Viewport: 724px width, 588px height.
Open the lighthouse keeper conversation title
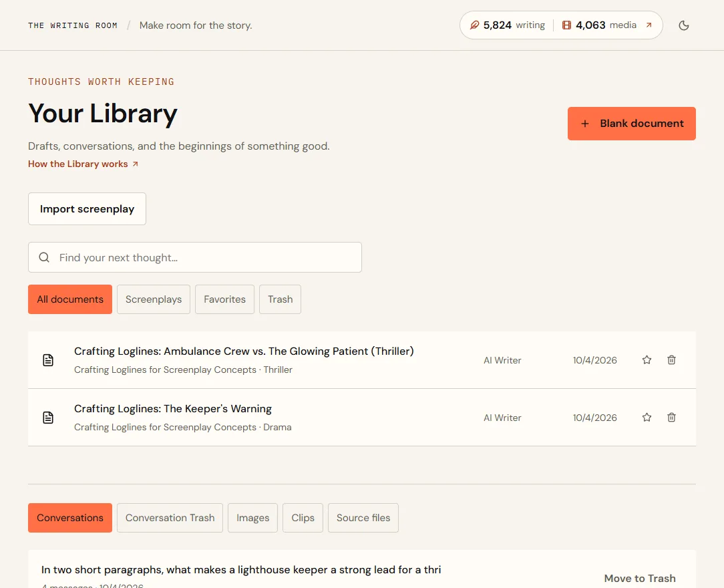click(241, 569)
